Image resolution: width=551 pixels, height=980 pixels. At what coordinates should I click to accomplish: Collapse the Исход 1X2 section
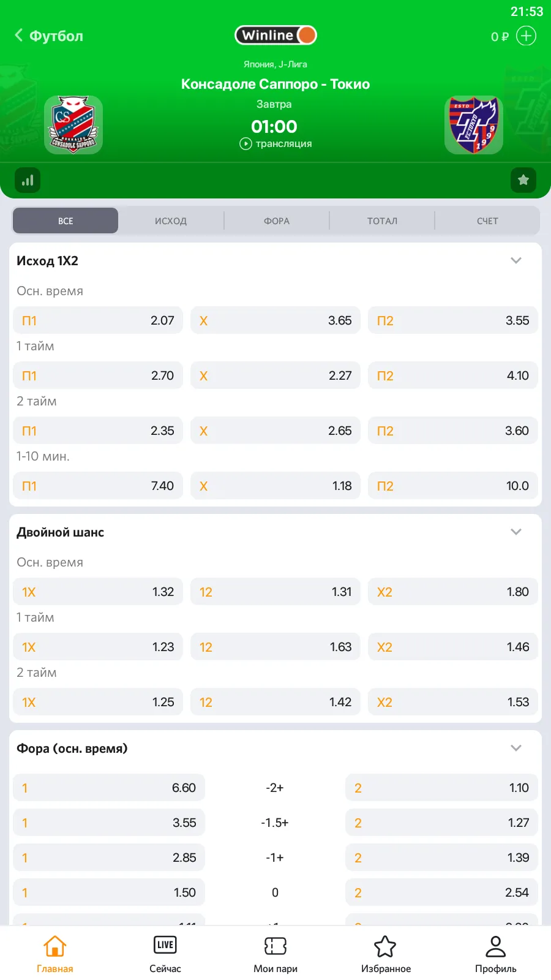(x=516, y=261)
